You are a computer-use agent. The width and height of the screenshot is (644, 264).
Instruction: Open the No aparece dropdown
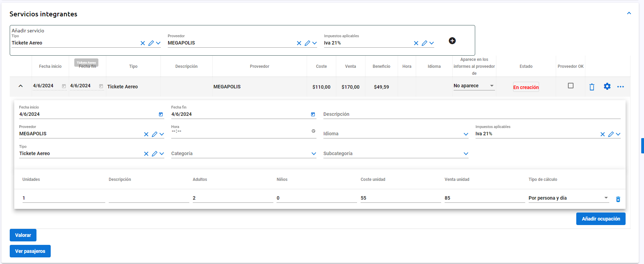[474, 86]
